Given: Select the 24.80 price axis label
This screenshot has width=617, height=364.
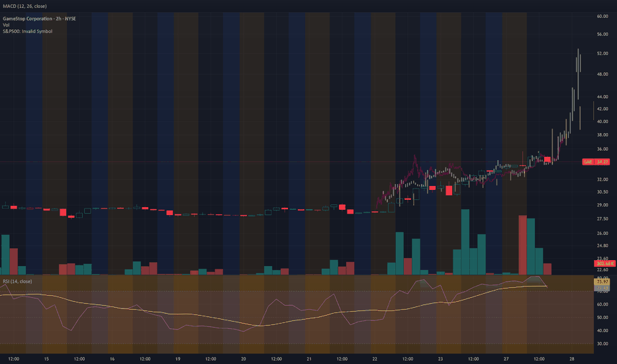Looking at the screenshot, I should click(602, 246).
